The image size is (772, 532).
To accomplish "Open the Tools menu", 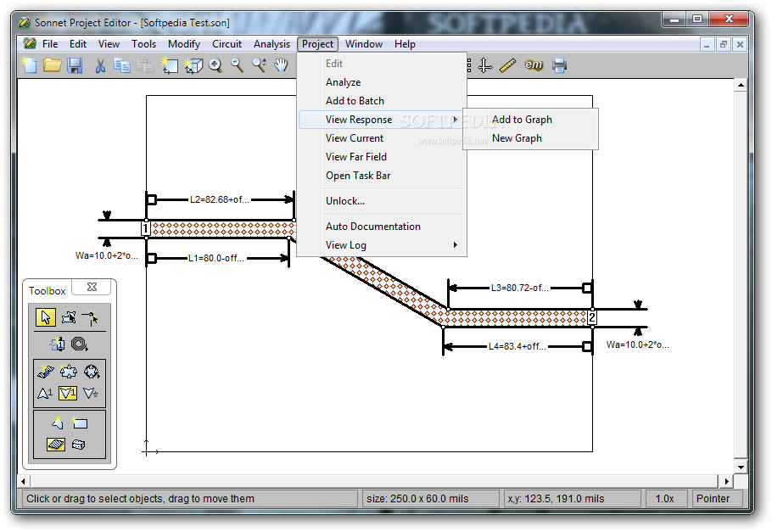I will coord(143,44).
